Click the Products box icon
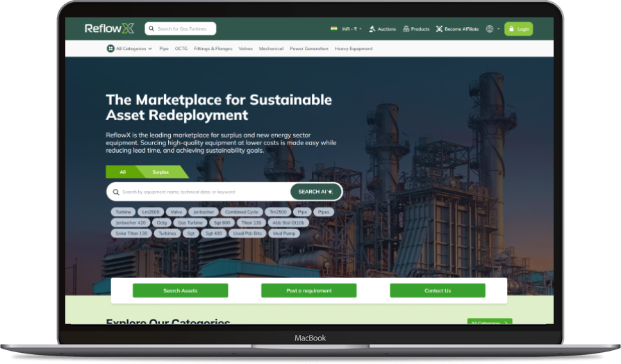 point(406,29)
